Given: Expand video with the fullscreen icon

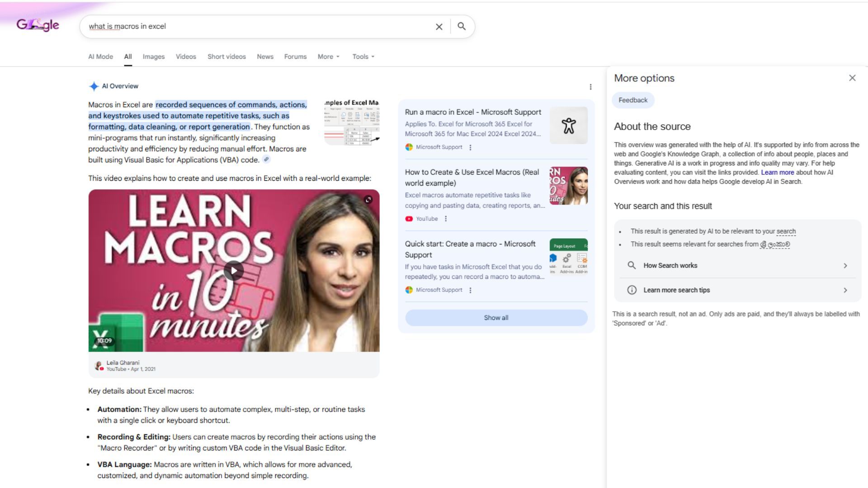Looking at the screenshot, I should 368,200.
